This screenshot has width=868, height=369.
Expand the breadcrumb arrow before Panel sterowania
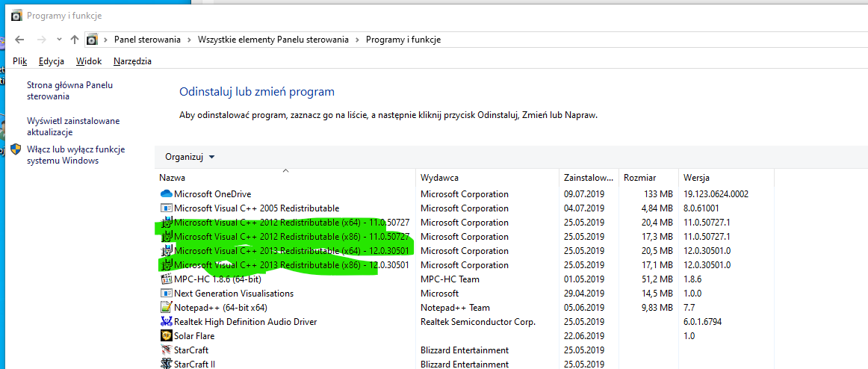tap(105, 40)
